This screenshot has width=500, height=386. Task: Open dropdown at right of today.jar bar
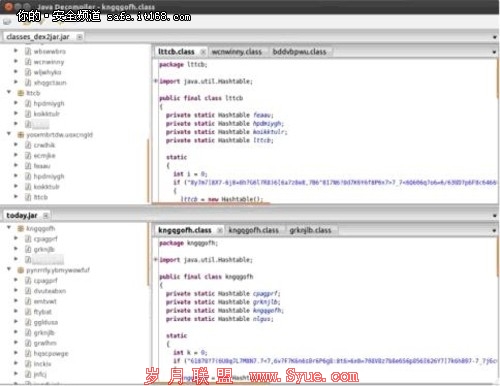point(495,216)
